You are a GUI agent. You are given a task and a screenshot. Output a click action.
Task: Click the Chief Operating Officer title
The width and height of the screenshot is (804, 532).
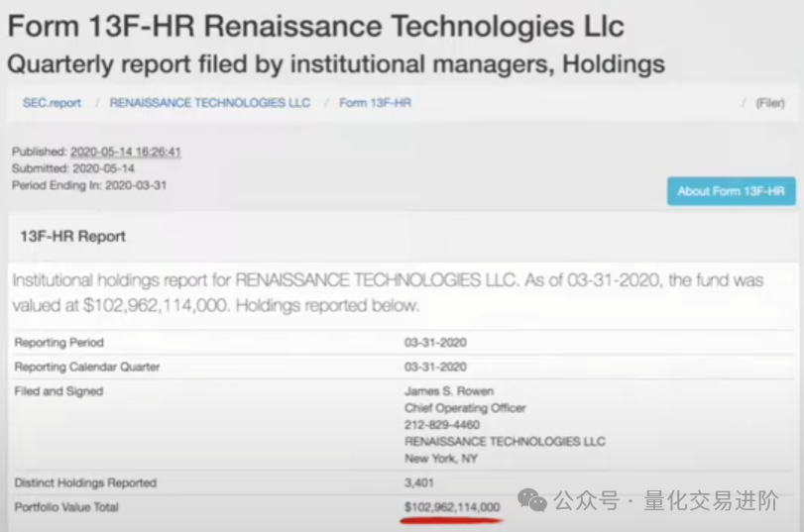click(x=465, y=408)
